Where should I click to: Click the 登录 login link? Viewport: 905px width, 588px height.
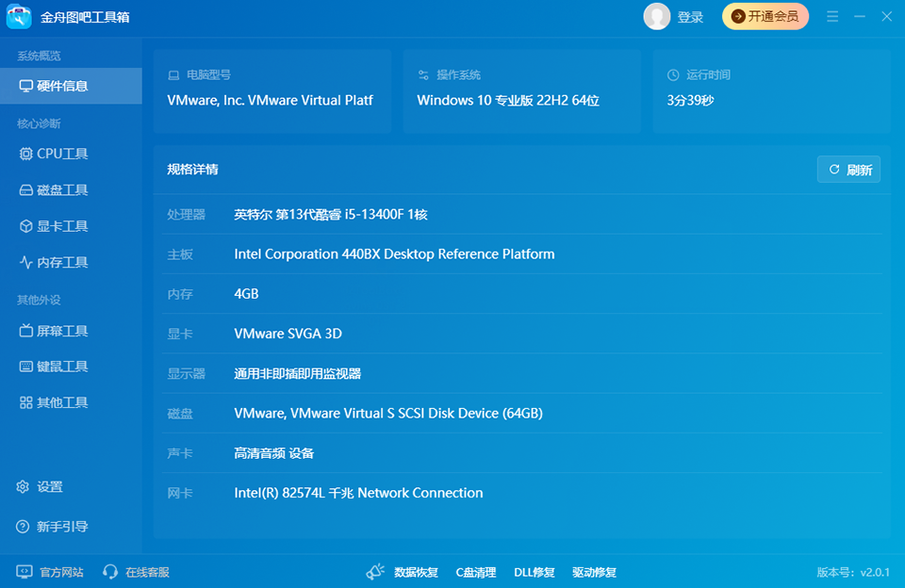(x=690, y=17)
